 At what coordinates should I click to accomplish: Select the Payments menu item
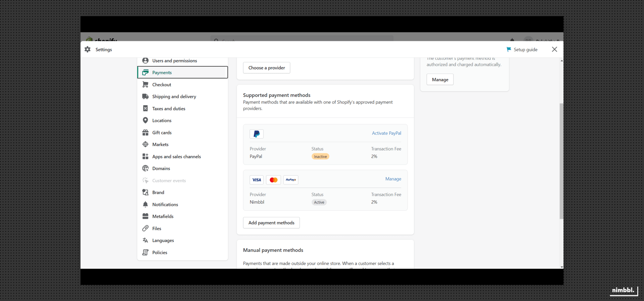[182, 73]
